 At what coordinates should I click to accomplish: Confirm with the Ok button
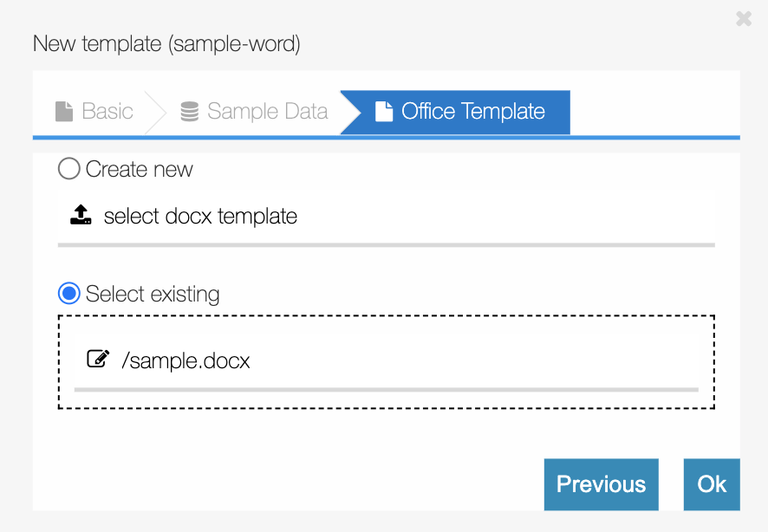pos(712,484)
